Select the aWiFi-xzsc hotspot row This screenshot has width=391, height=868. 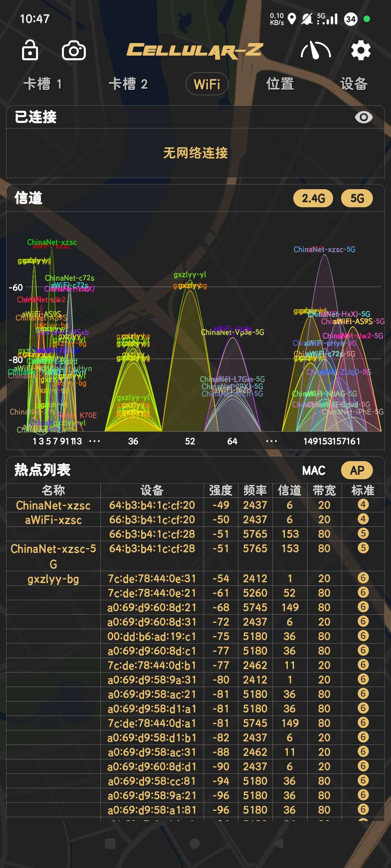[x=195, y=520]
